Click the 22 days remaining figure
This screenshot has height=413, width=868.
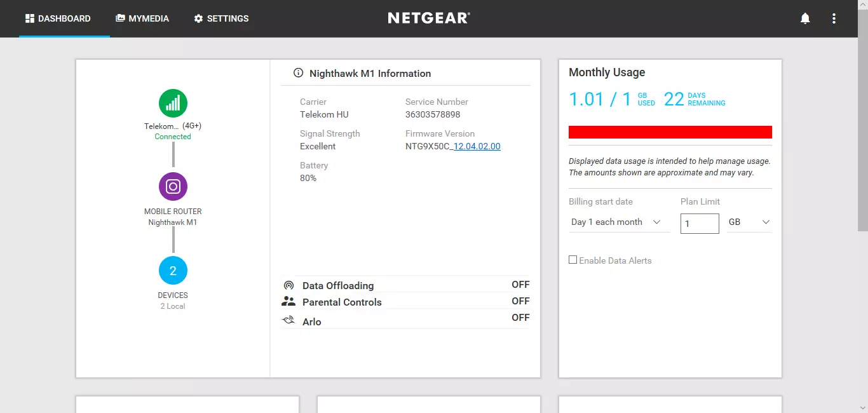pos(674,99)
